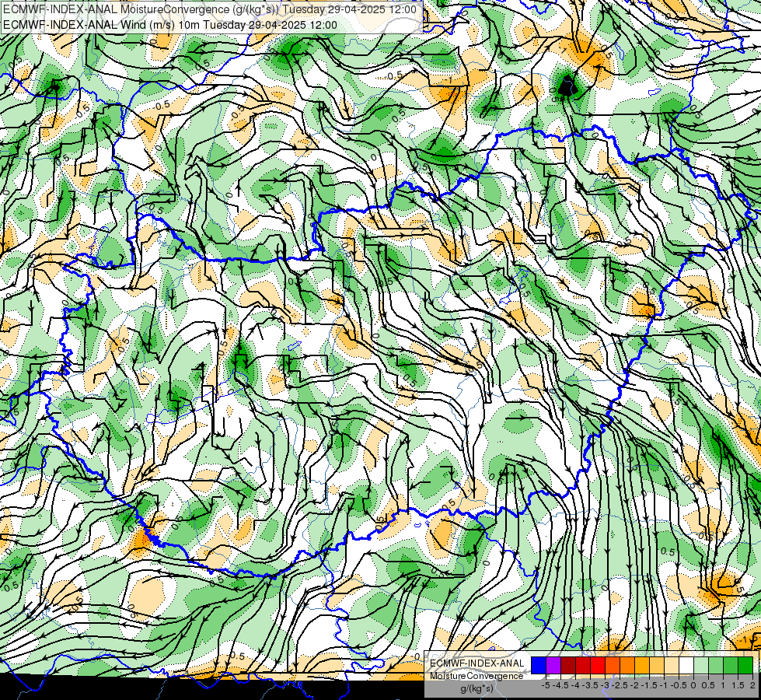Select the blue legend swatch left of -5
Viewport: 761px width, 700px height.
539,665
